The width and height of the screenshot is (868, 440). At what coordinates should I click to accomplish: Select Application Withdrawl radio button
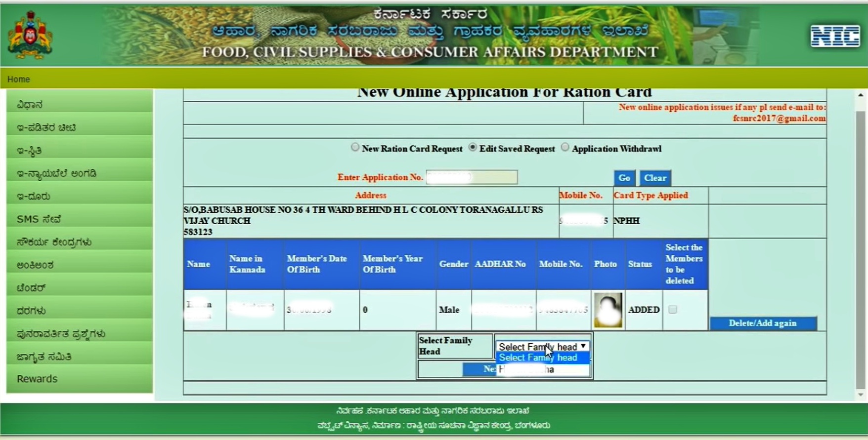click(565, 147)
